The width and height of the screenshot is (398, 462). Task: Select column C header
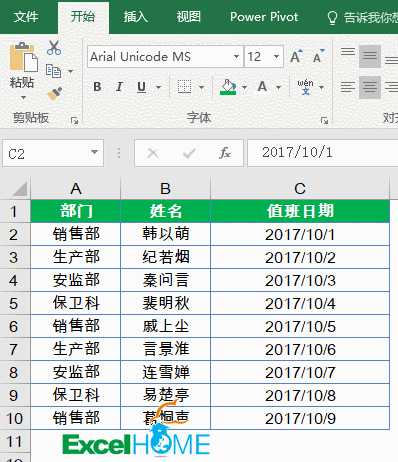point(300,189)
